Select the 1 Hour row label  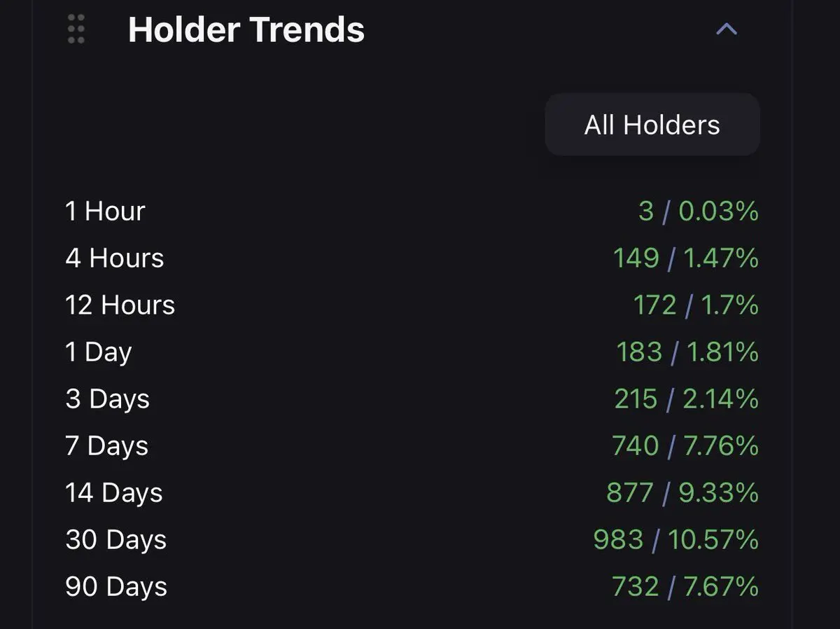point(105,211)
